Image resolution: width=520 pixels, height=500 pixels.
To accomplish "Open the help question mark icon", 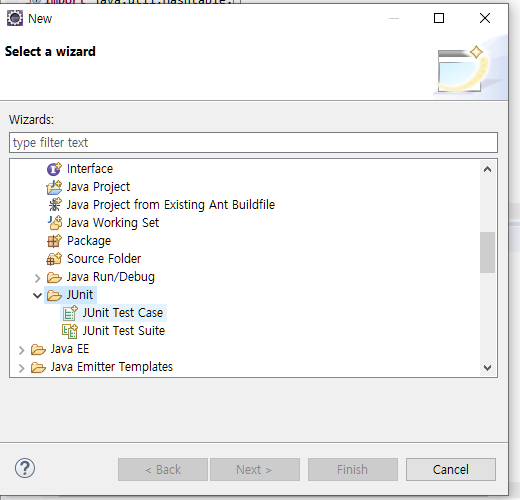I will [25, 468].
